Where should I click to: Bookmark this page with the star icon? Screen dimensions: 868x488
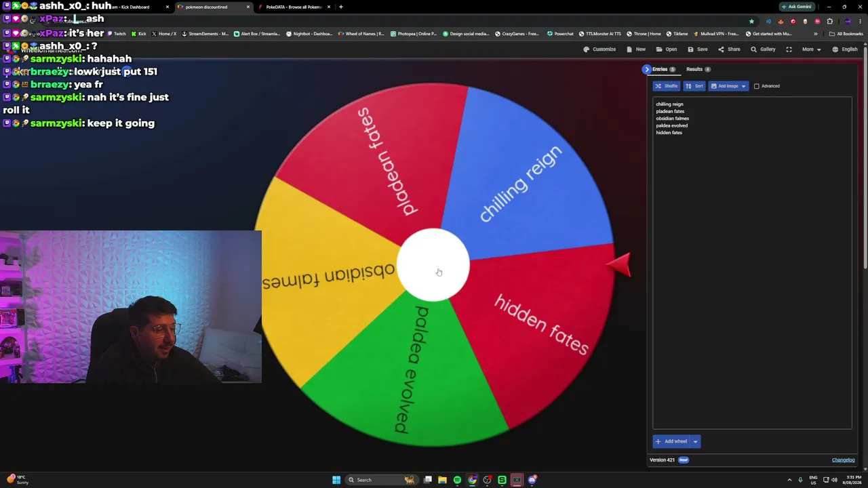coord(751,21)
